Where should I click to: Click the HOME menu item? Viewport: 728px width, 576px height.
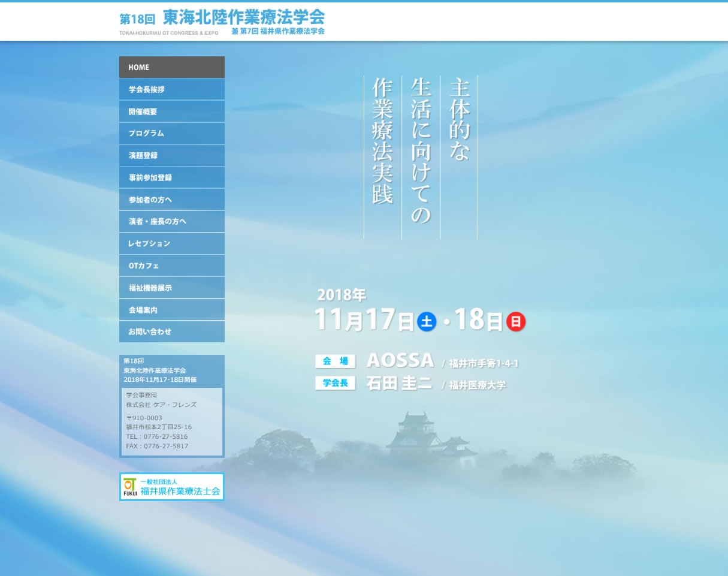point(171,67)
